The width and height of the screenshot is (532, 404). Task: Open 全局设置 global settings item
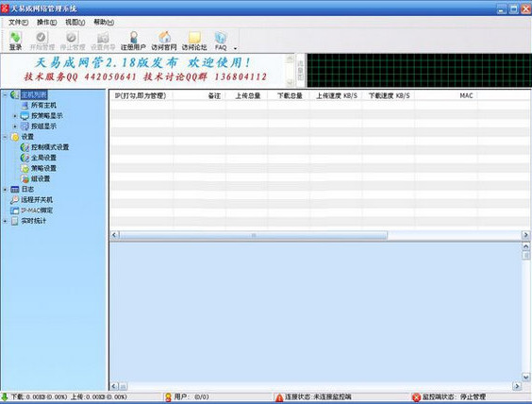point(43,158)
